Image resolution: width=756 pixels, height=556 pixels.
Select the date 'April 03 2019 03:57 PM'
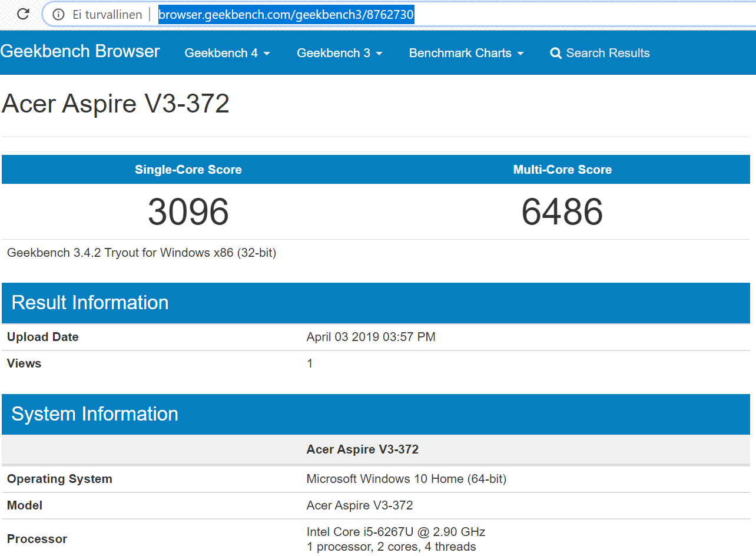[371, 337]
